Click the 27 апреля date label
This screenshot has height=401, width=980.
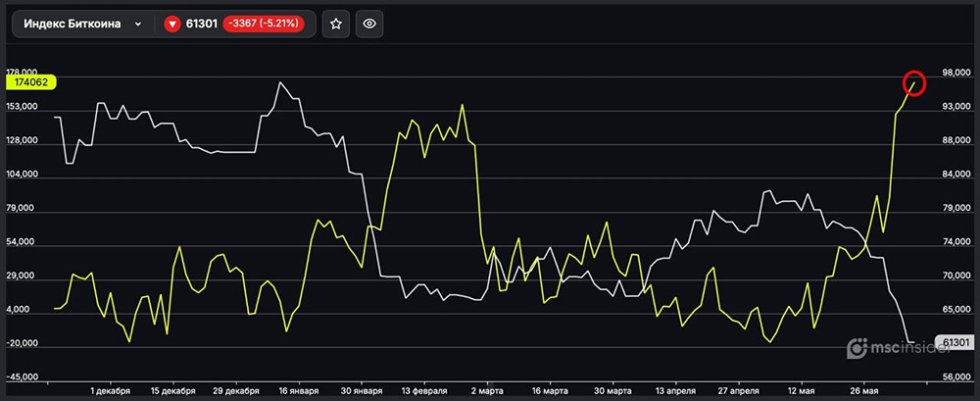click(x=739, y=391)
